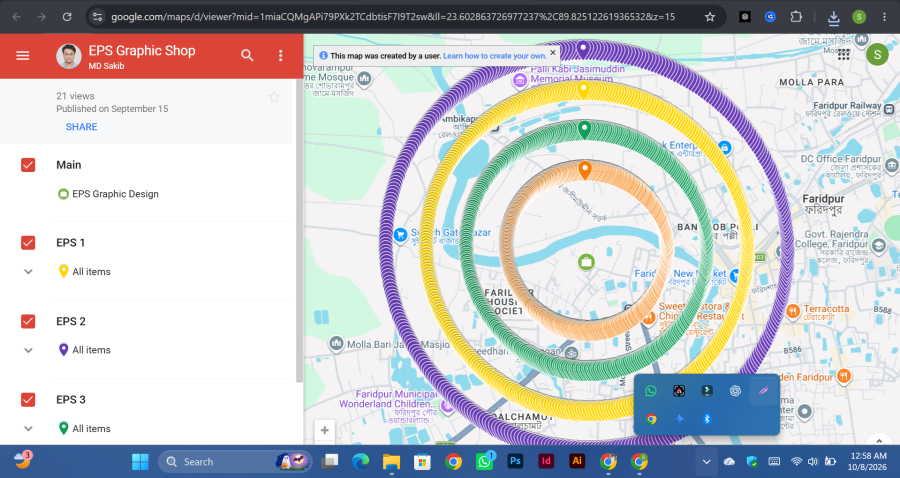The height and width of the screenshot is (478, 900).
Task: Select All items under EPS 2
Action: coord(91,350)
